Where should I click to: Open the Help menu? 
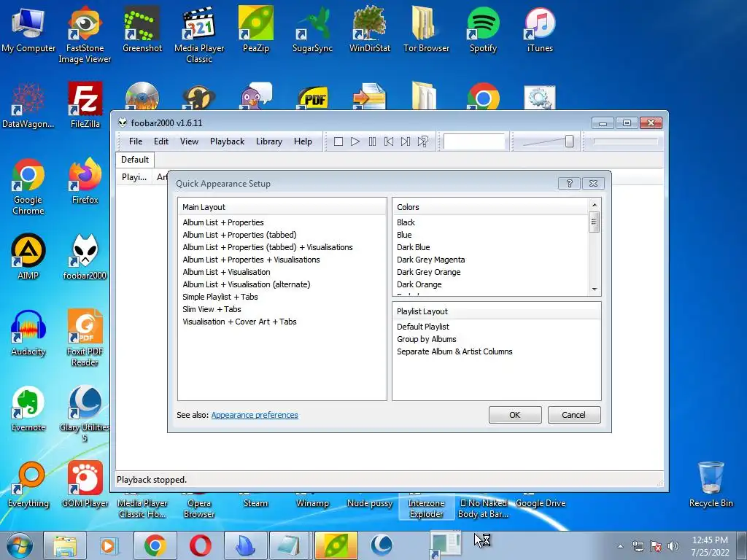tap(303, 141)
